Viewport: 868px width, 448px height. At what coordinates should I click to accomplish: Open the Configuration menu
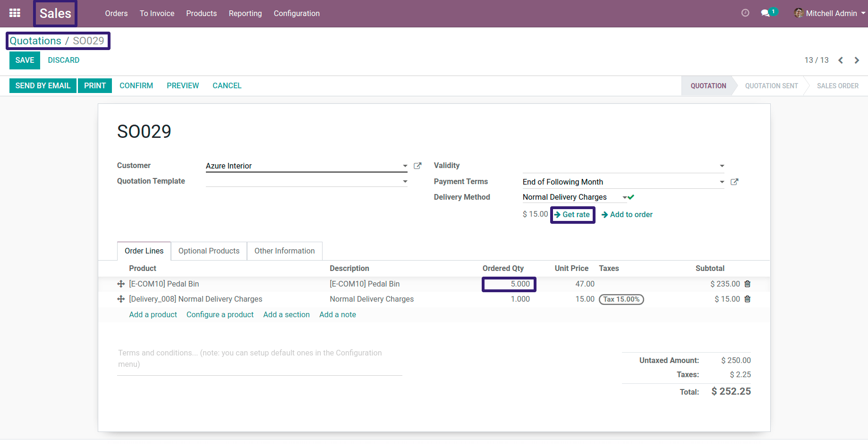point(297,13)
